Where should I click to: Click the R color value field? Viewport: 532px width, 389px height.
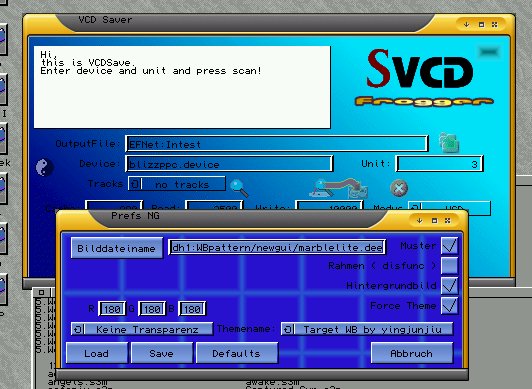coord(112,309)
